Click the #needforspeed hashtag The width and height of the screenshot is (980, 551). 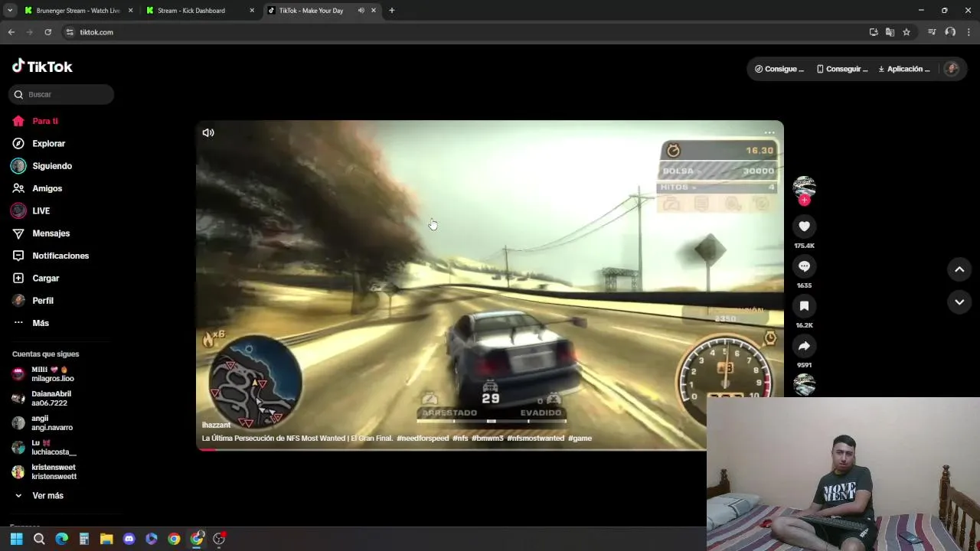pyautogui.click(x=423, y=439)
